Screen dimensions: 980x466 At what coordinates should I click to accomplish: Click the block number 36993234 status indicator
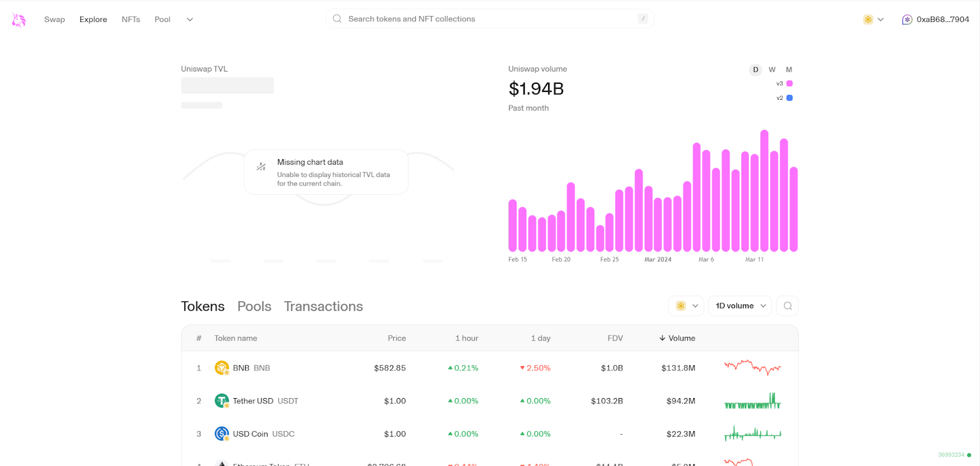[954, 455]
